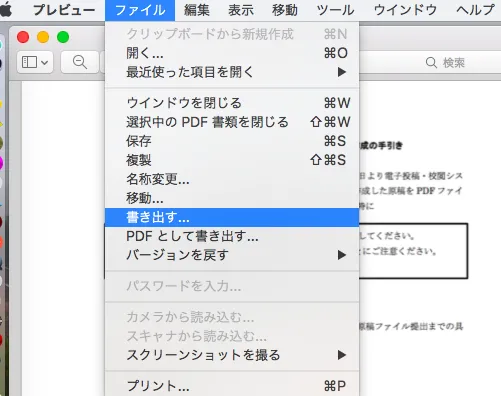Select 移動... entry in the file menu
This screenshot has height=396, width=501.
pos(232,198)
